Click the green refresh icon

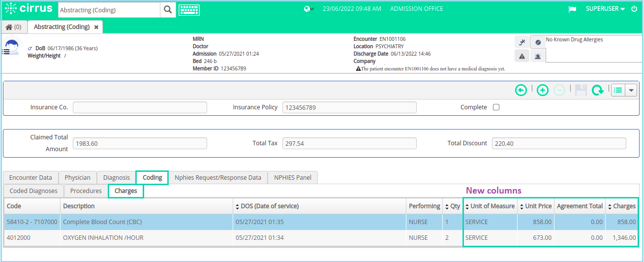(597, 90)
